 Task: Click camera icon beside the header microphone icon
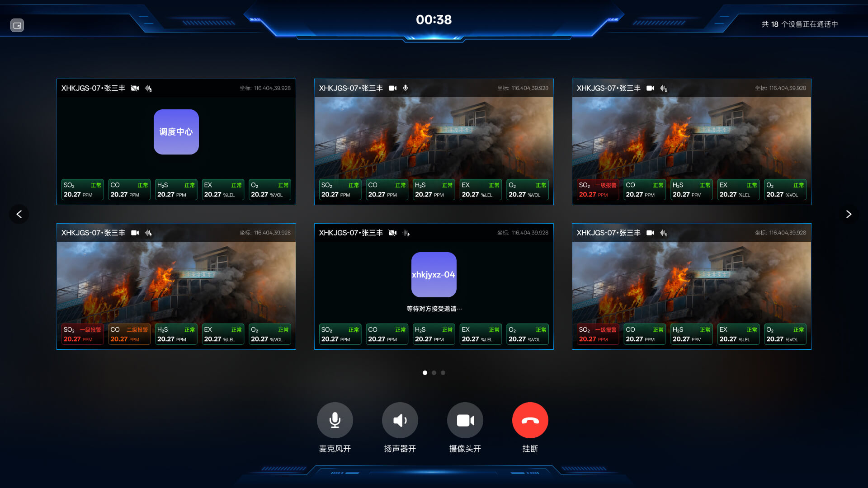tap(392, 88)
